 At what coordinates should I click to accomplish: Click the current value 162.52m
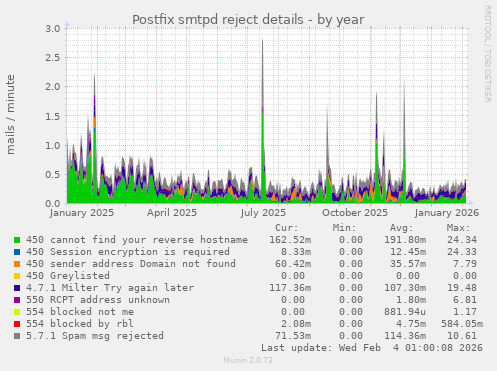pos(290,240)
